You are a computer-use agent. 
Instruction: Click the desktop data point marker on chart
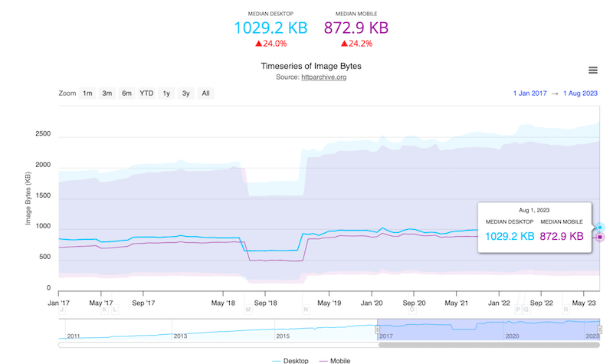pos(600,228)
